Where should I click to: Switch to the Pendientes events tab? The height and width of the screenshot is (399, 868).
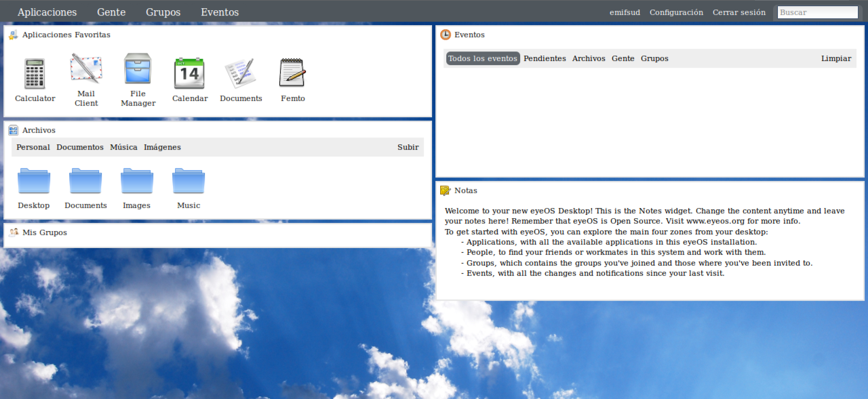pos(545,58)
